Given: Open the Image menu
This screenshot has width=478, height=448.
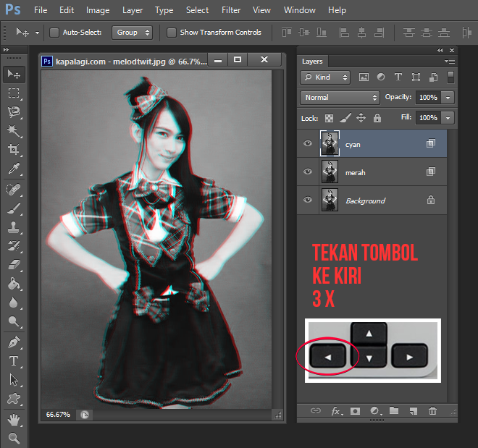Looking at the screenshot, I should coord(98,10).
